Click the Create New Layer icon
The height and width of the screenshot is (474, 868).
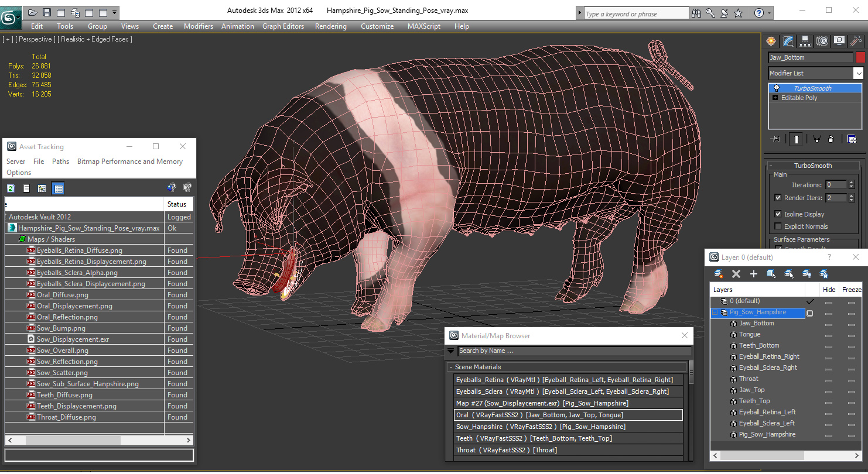(719, 273)
